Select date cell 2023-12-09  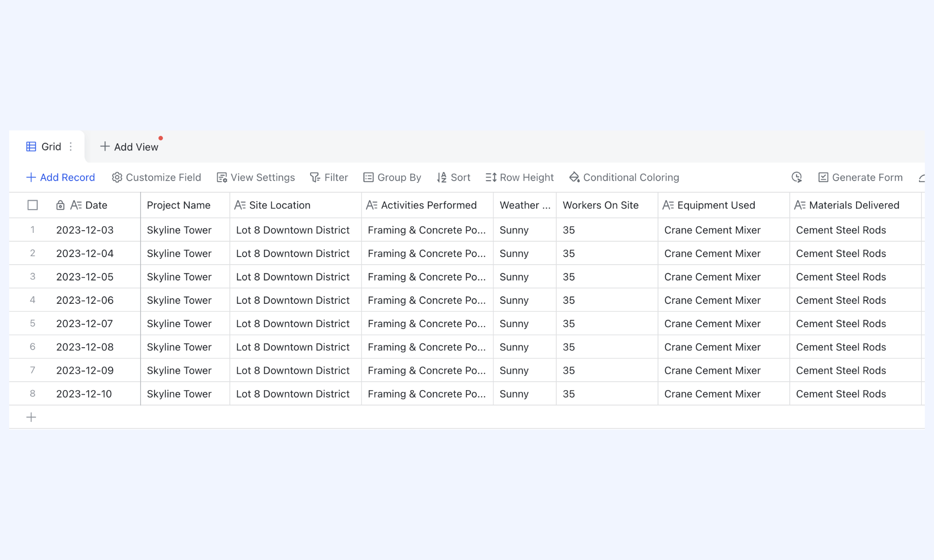click(x=96, y=370)
